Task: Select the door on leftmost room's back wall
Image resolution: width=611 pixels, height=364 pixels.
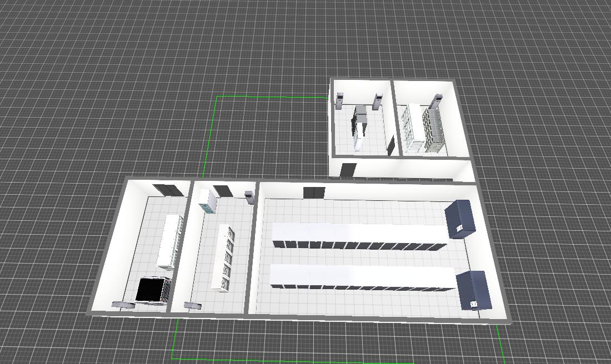Action: point(167,190)
